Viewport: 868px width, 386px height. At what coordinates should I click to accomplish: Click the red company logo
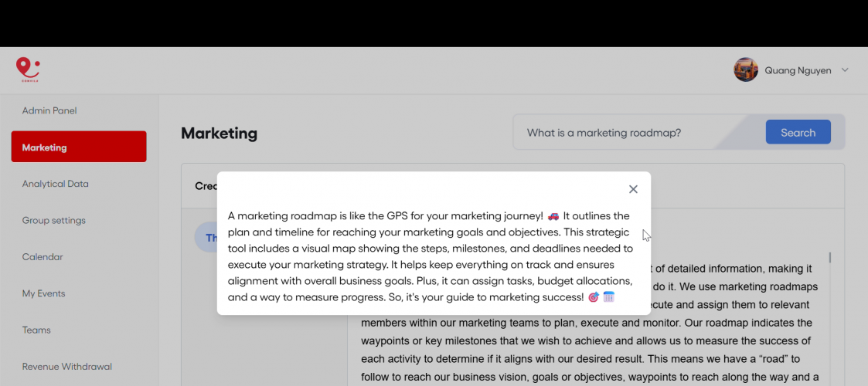28,69
